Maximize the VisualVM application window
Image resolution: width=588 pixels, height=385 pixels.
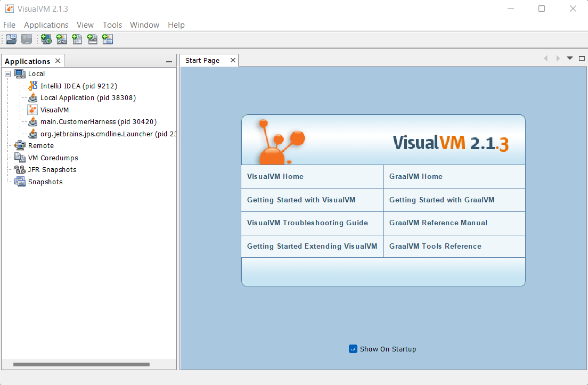tap(542, 9)
